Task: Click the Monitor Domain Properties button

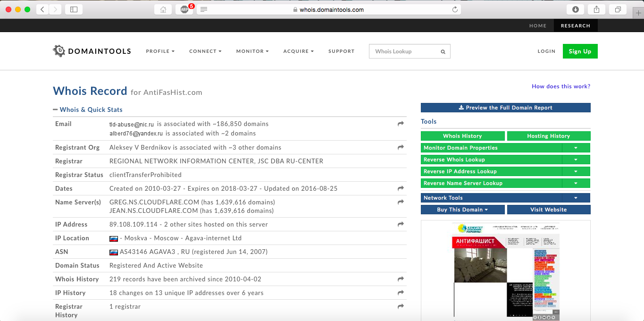Action: [492, 148]
